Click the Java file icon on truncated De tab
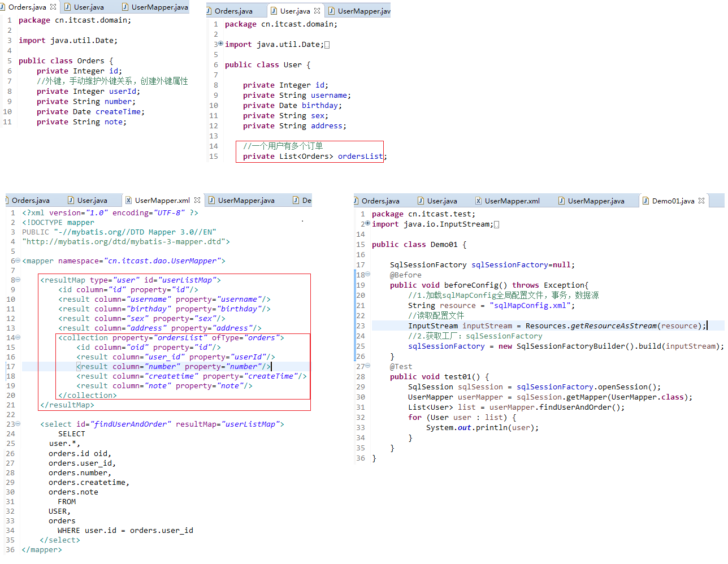 coord(296,200)
